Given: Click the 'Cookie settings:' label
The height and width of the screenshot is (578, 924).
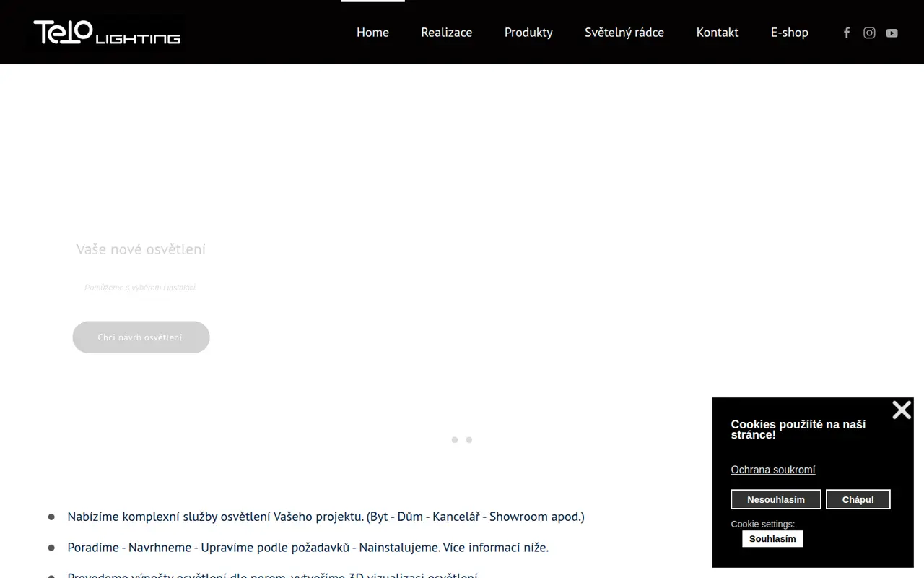Looking at the screenshot, I should pos(763,524).
